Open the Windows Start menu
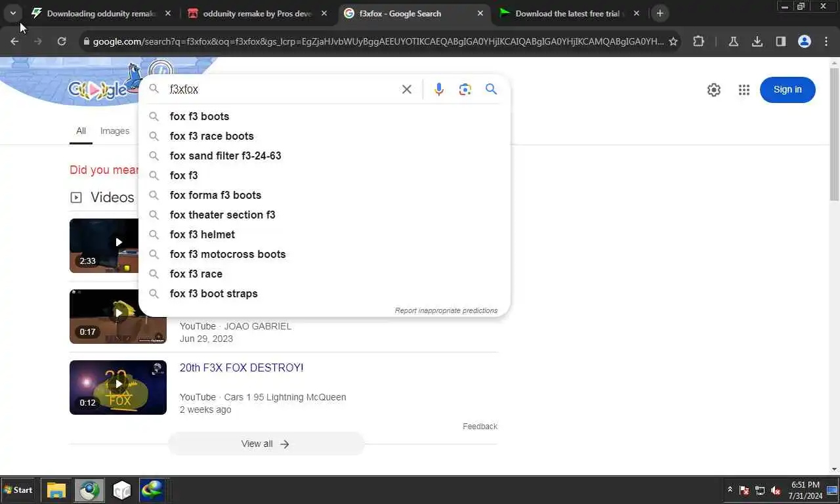Viewport: 840px width, 504px height. pyautogui.click(x=18, y=490)
